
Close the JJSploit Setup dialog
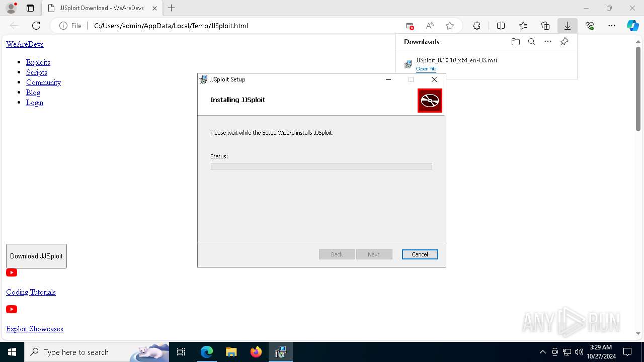pos(434,79)
